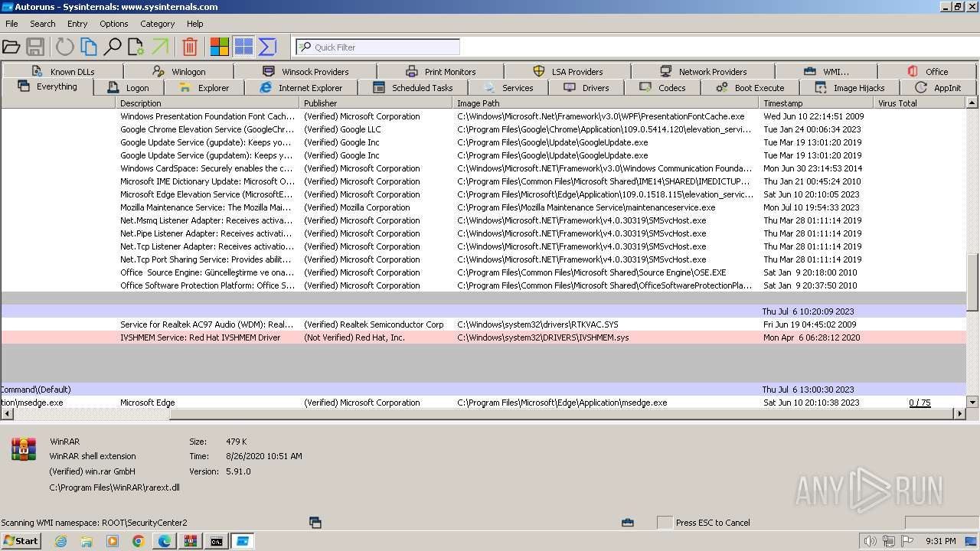Select the IVSHMEM Service Red Hat row

tap(483, 337)
